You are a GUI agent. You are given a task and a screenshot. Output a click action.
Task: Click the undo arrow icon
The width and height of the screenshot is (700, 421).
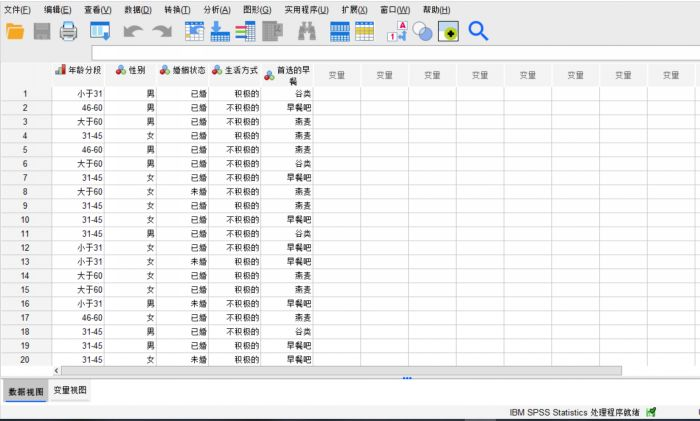pos(133,32)
